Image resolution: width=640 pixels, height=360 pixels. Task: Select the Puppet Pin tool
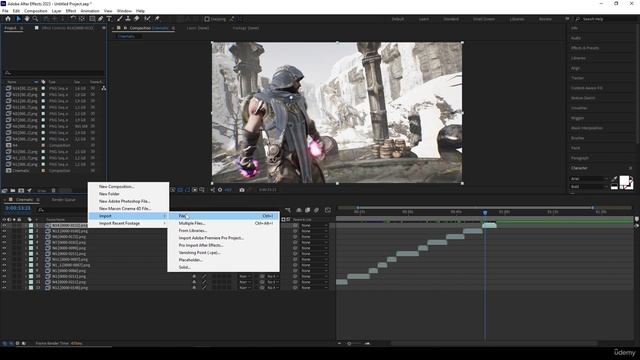pyautogui.click(x=157, y=19)
